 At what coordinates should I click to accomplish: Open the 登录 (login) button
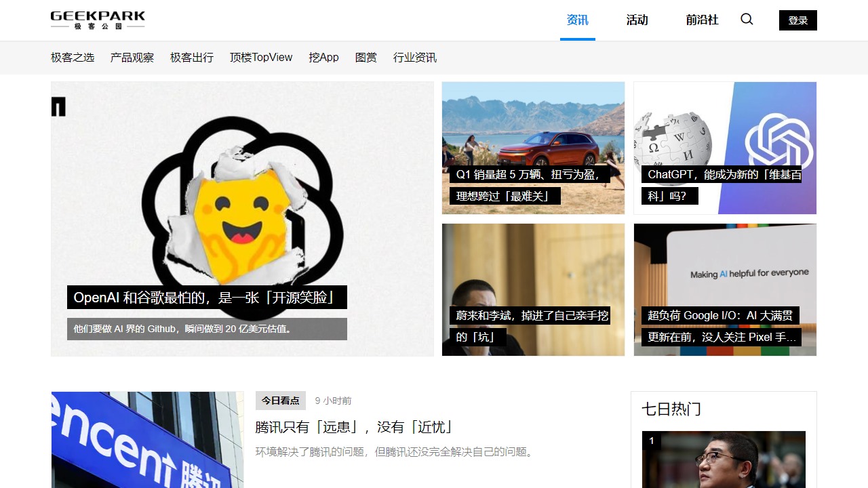click(x=797, y=20)
